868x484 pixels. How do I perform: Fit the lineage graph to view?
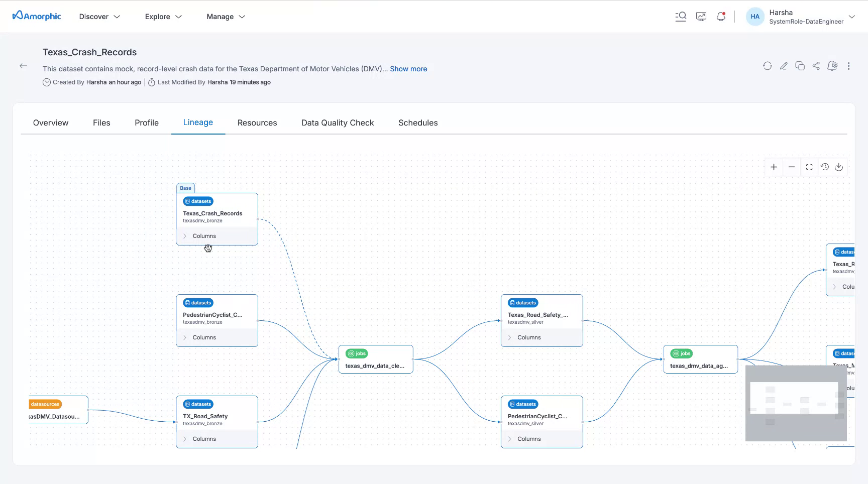click(x=809, y=167)
